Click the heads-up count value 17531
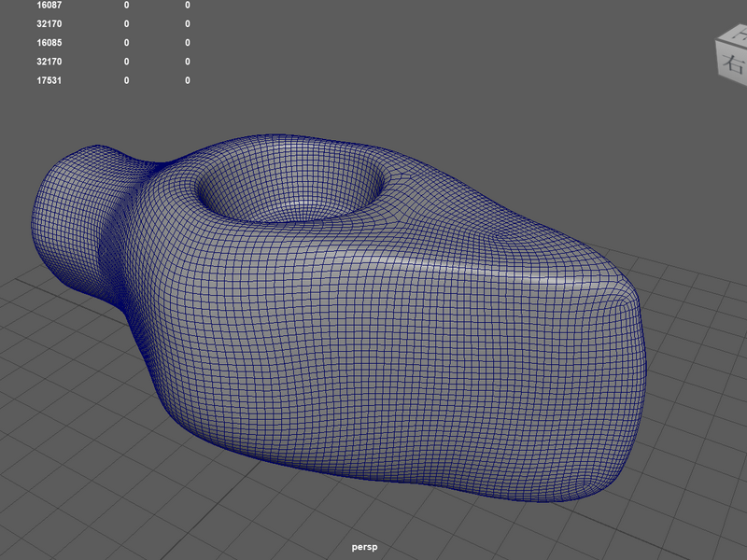This screenshot has height=560, width=747. click(49, 80)
